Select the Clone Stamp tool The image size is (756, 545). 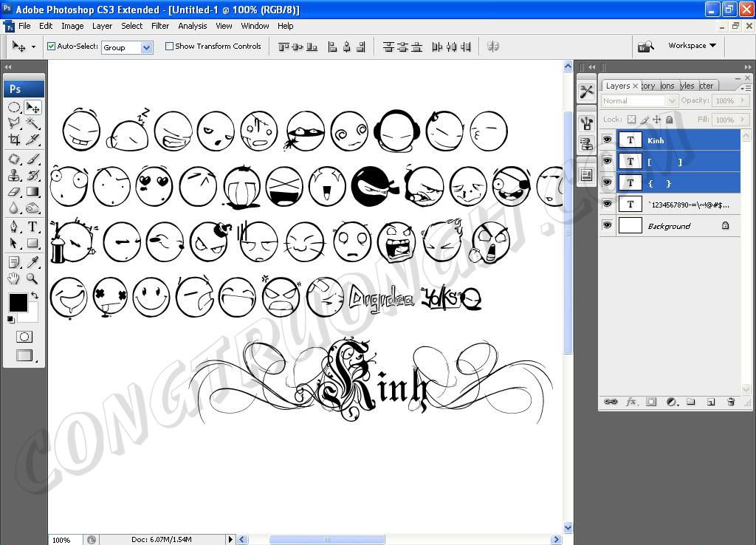(x=14, y=175)
